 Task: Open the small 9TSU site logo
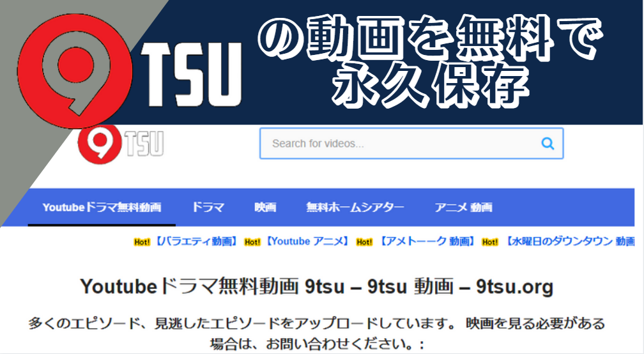[121, 144]
